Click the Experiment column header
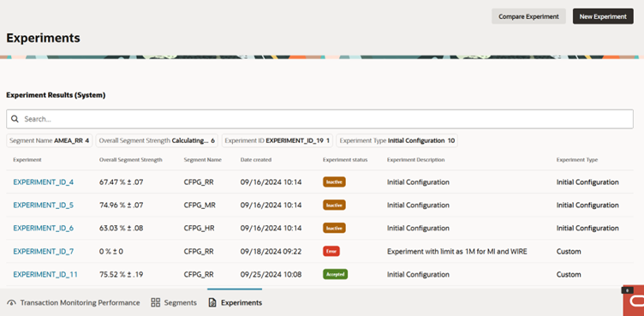This screenshot has width=644, height=316. coord(27,160)
